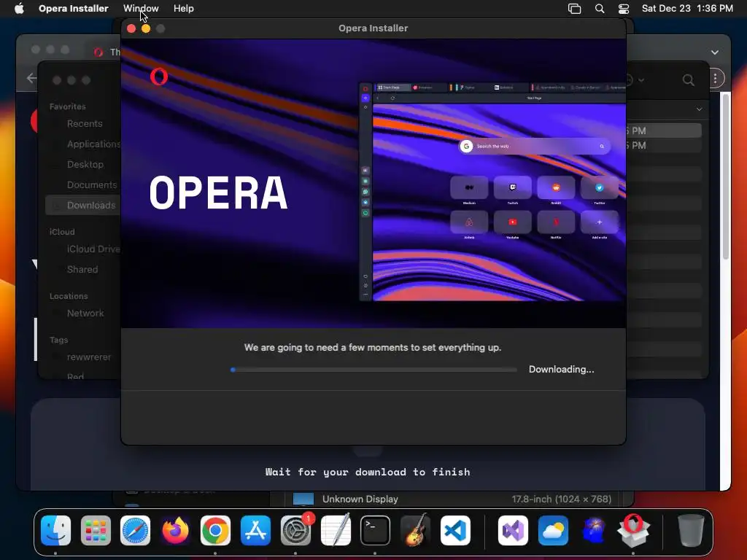
Task: Open Finder from the Dock
Action: (55, 530)
